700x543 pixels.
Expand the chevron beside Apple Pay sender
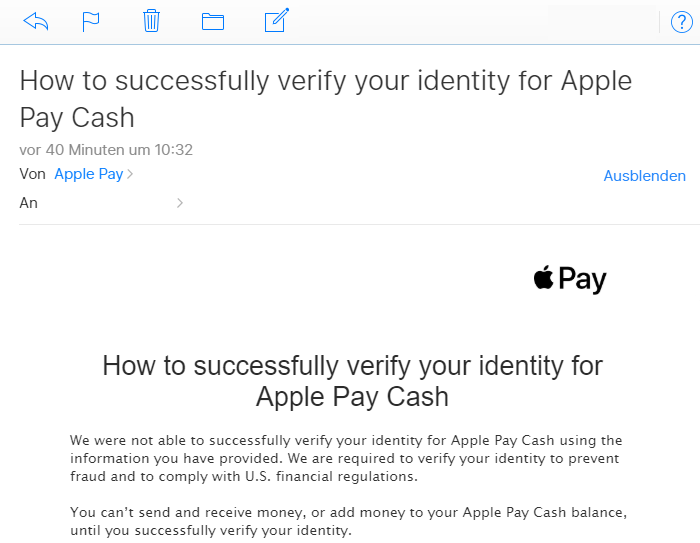(x=130, y=175)
